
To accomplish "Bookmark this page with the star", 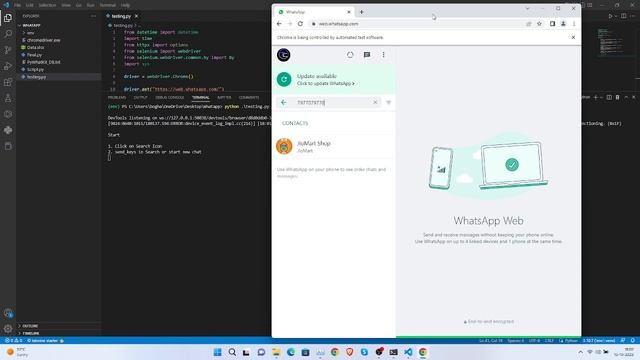I will click(539, 24).
